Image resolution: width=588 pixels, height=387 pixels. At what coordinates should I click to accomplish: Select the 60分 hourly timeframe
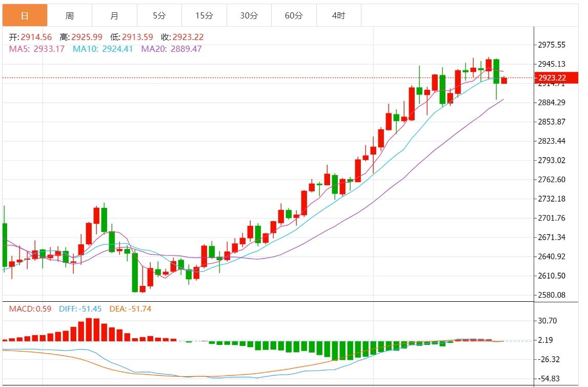point(294,15)
